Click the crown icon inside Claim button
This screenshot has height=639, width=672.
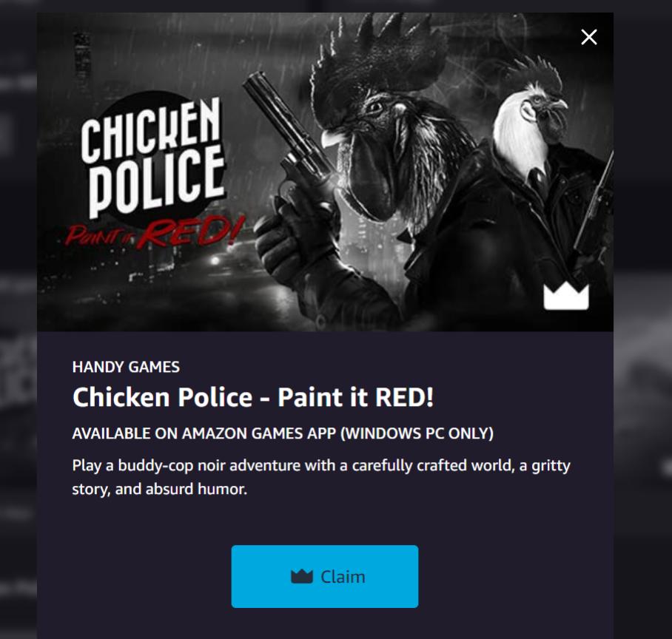pyautogui.click(x=302, y=576)
